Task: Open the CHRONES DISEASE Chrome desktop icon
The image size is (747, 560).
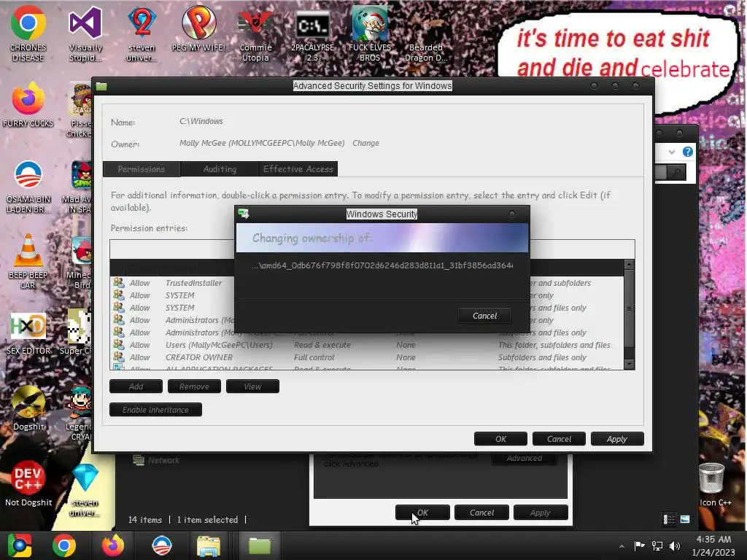Action: click(28, 34)
